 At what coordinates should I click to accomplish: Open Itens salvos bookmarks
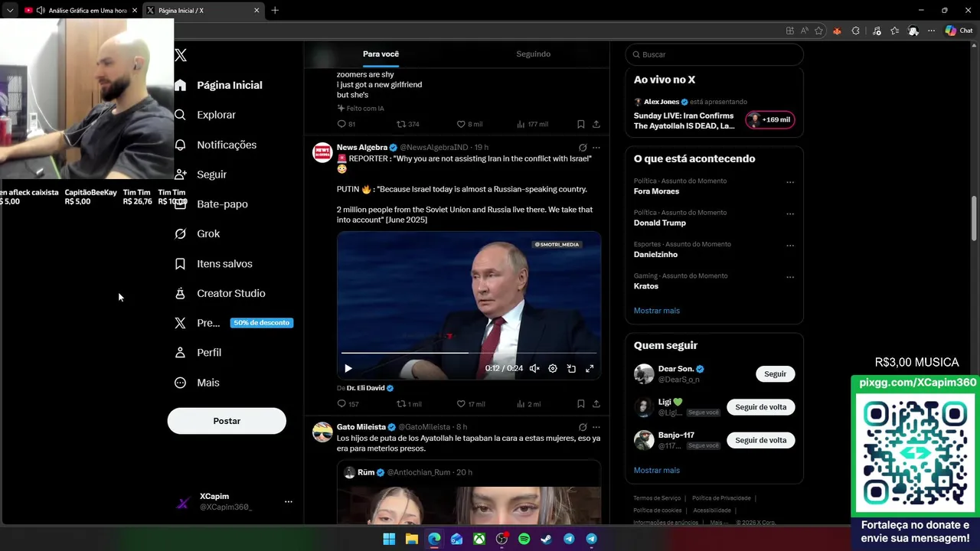click(x=214, y=263)
